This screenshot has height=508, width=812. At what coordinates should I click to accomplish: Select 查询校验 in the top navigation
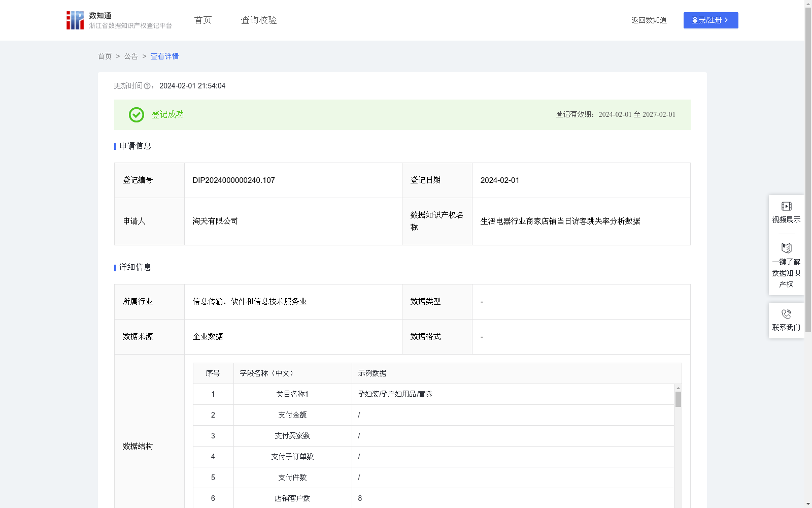(259, 20)
